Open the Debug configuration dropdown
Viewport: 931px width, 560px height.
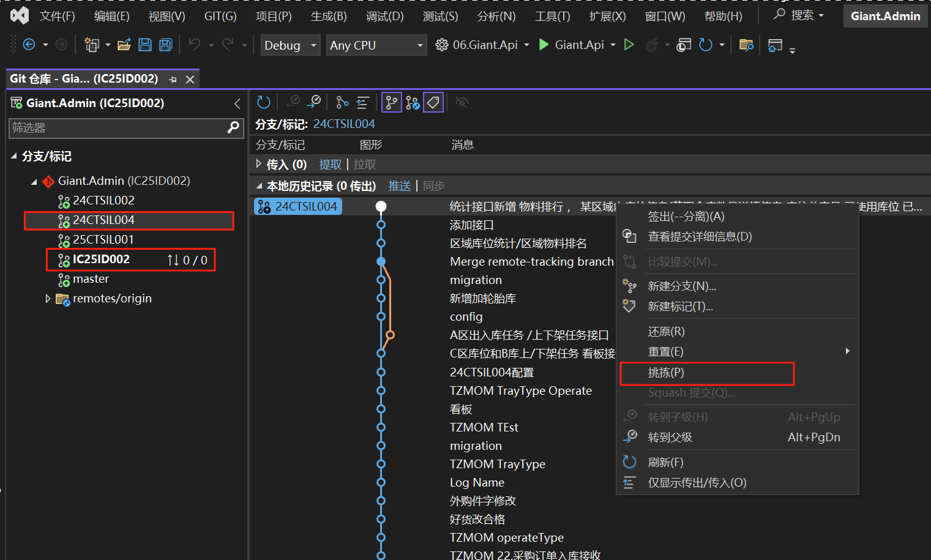coord(290,45)
